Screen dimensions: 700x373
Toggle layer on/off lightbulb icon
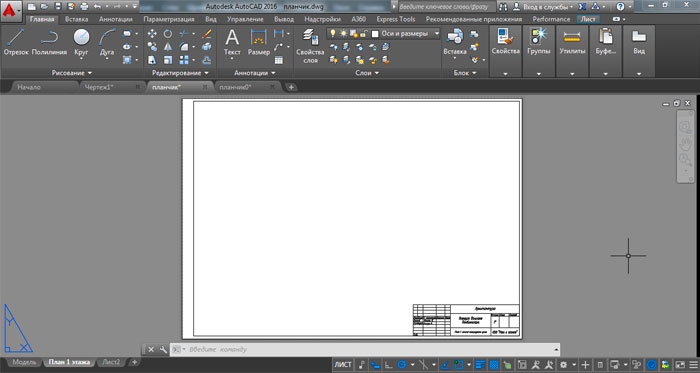[332, 34]
